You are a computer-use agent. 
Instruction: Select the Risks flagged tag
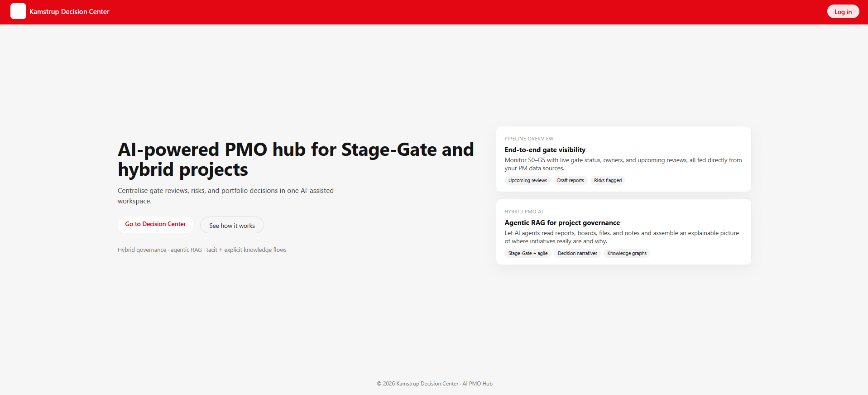pyautogui.click(x=608, y=180)
